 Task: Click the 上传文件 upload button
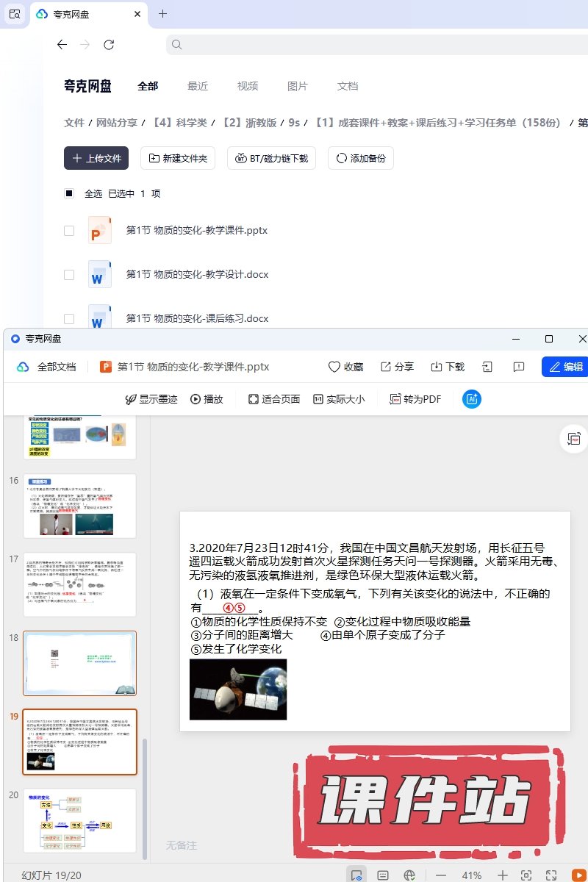96,158
